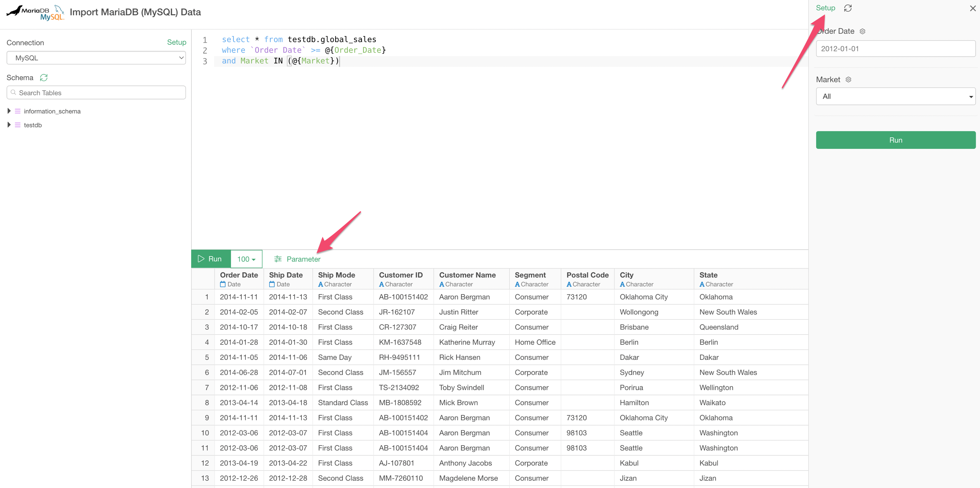Click the Order Date value field
This screenshot has height=488, width=980.
tap(895, 49)
